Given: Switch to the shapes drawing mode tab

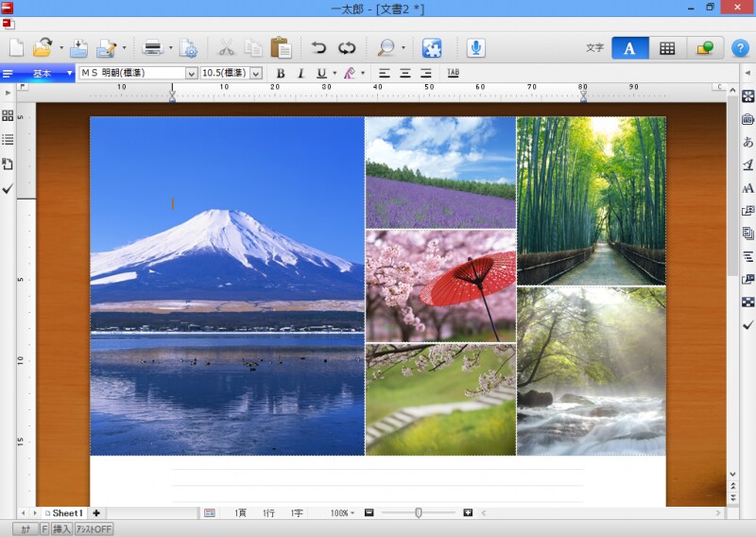Looking at the screenshot, I should (x=705, y=48).
